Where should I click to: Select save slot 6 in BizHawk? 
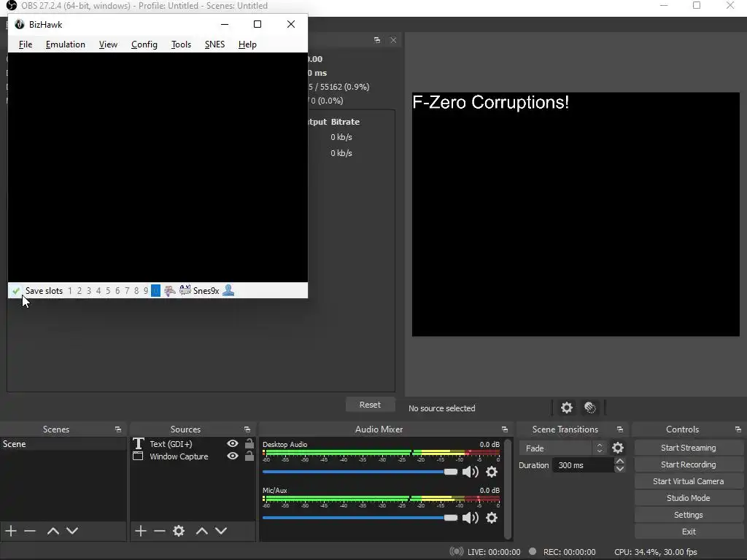(117, 291)
